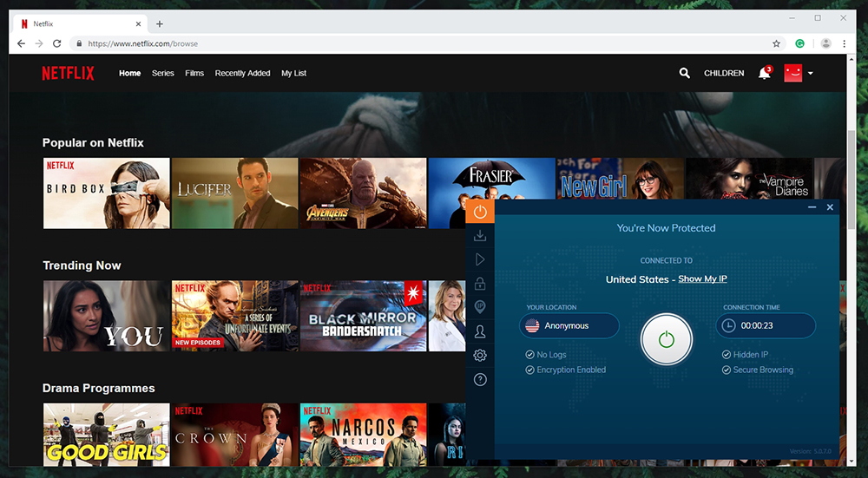The image size is (868, 478).
Task: Open the Narcos Mexico thumbnail
Action: (363, 435)
